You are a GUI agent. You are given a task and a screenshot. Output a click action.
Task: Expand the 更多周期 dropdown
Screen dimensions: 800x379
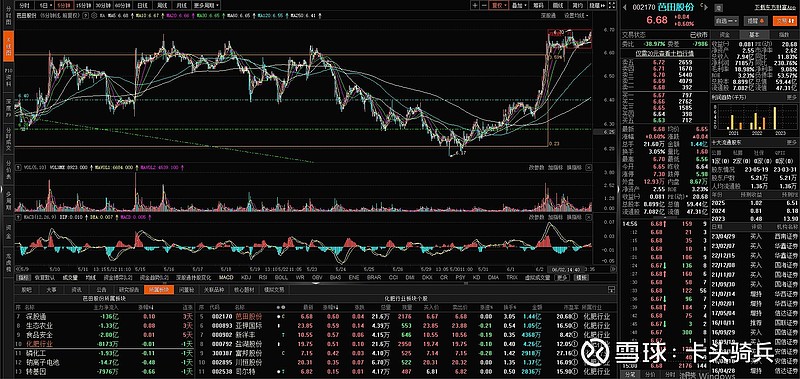click(x=206, y=5)
